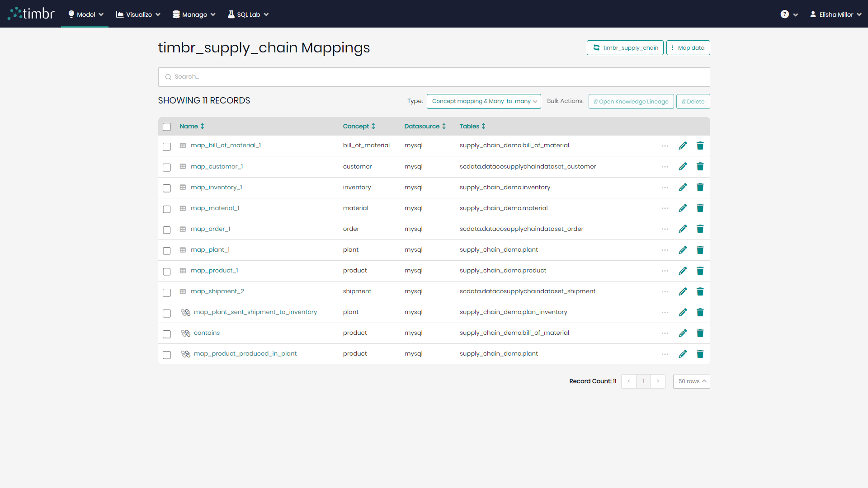Click the help question mark icon
868x488 pixels.
785,14
